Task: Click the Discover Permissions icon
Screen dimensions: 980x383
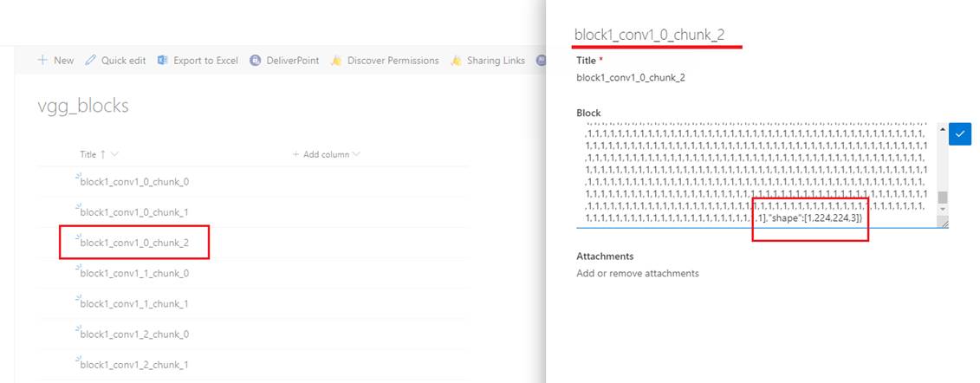Action: (335, 61)
